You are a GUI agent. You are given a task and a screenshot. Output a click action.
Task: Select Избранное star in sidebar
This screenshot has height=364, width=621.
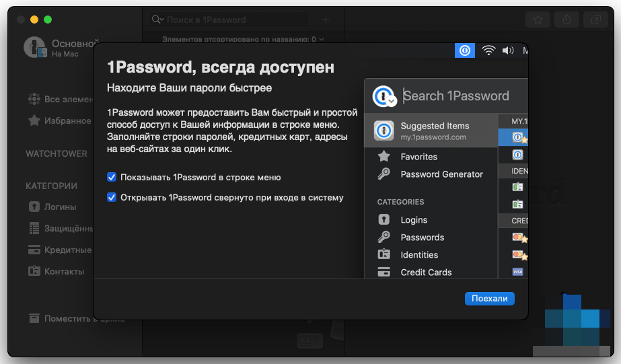[34, 120]
